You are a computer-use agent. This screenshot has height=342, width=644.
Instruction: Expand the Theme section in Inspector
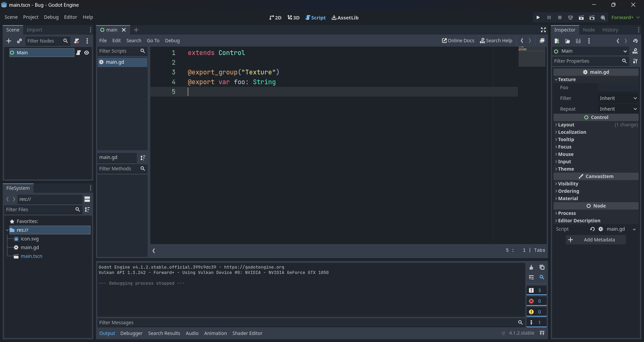pos(566,169)
